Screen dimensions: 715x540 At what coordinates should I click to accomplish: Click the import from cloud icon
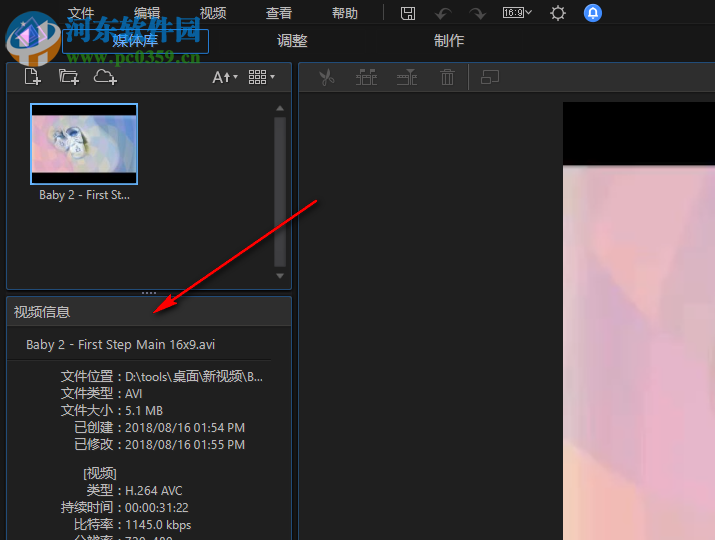pos(105,77)
